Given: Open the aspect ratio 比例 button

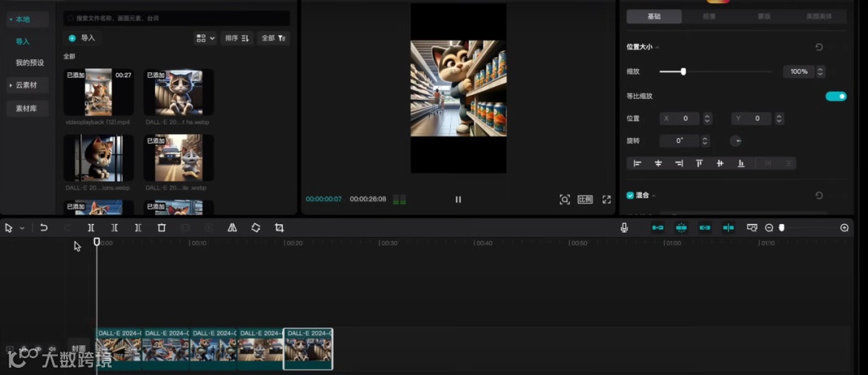Looking at the screenshot, I should pos(585,200).
